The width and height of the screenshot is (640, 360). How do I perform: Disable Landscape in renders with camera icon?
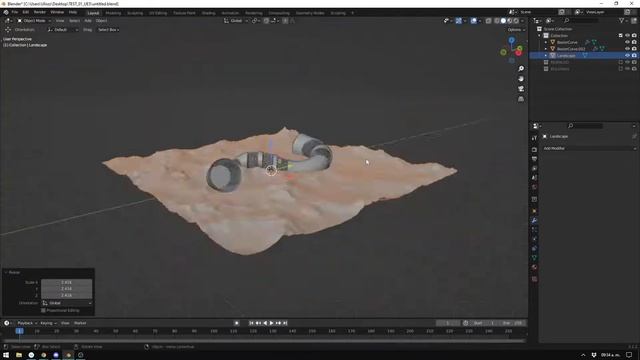pos(634,55)
